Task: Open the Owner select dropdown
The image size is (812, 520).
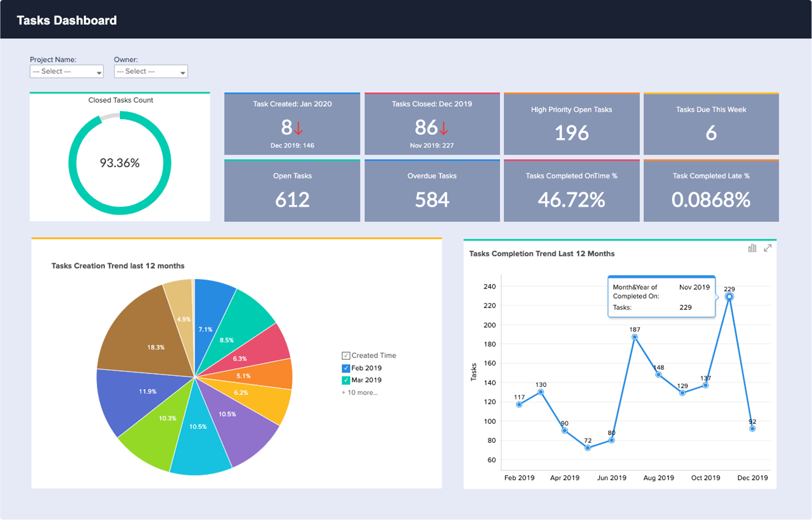Action: [x=151, y=72]
